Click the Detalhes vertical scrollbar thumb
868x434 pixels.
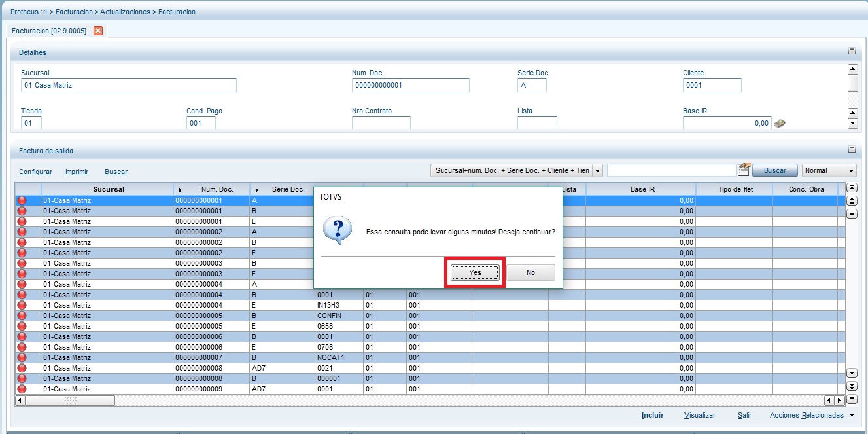click(852, 83)
